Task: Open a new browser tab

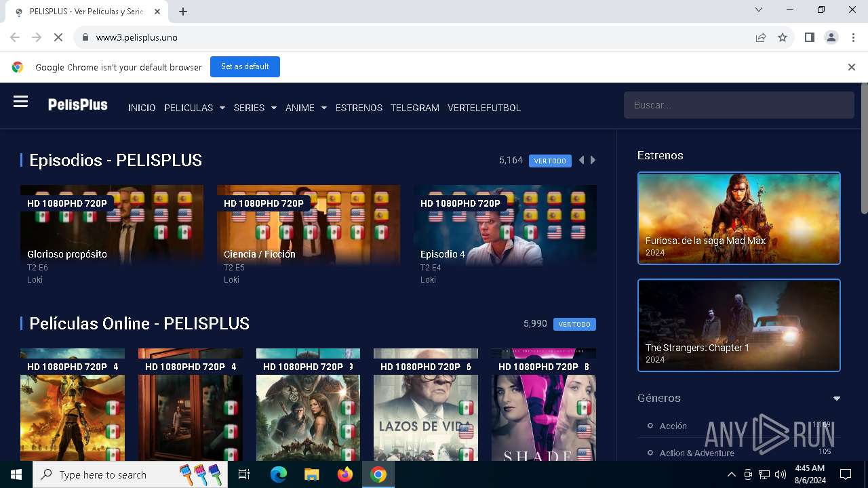Action: [183, 12]
